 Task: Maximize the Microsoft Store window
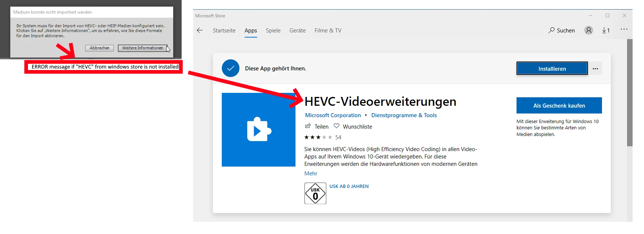(608, 16)
